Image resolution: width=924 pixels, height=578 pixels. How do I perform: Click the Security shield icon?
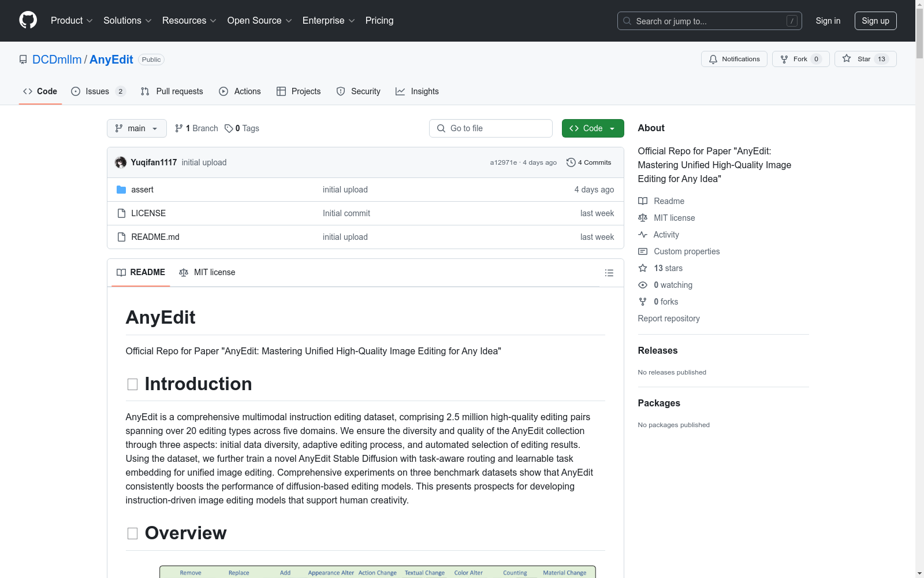click(341, 91)
